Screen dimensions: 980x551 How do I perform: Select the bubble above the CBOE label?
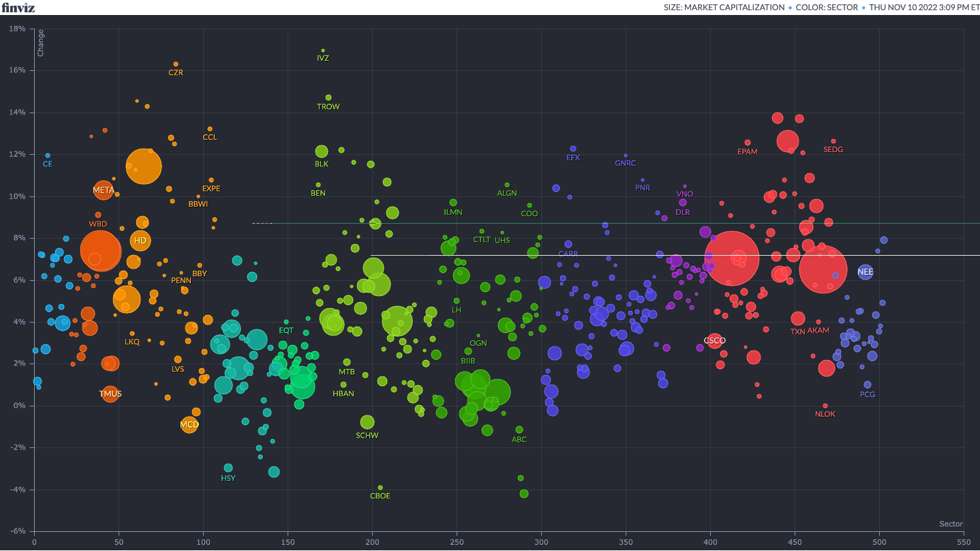pyautogui.click(x=380, y=488)
